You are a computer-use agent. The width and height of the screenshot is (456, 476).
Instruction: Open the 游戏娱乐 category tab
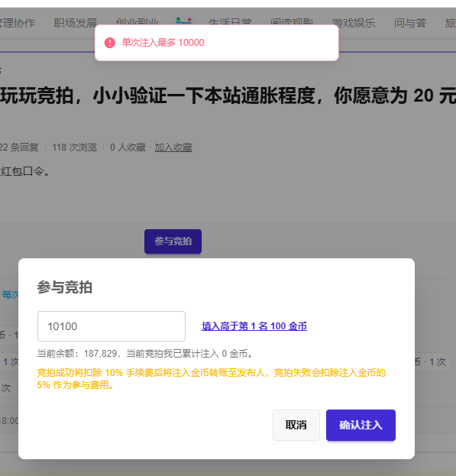click(x=354, y=23)
